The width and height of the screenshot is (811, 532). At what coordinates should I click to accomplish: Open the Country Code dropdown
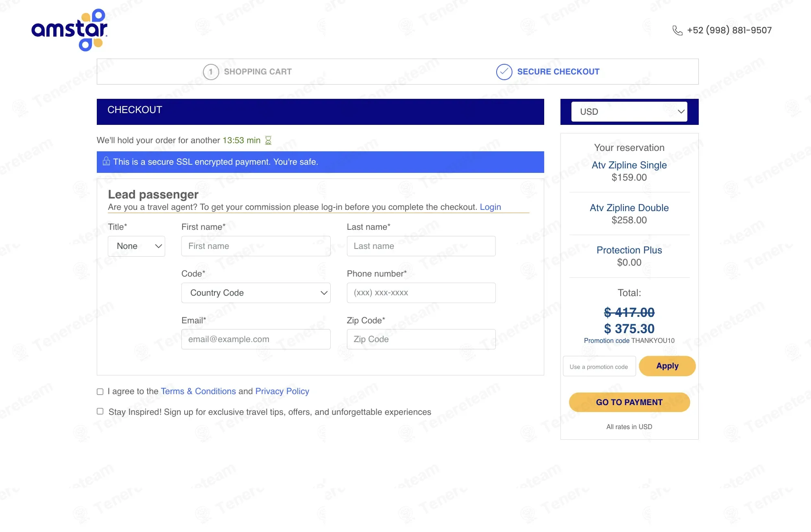coord(256,293)
